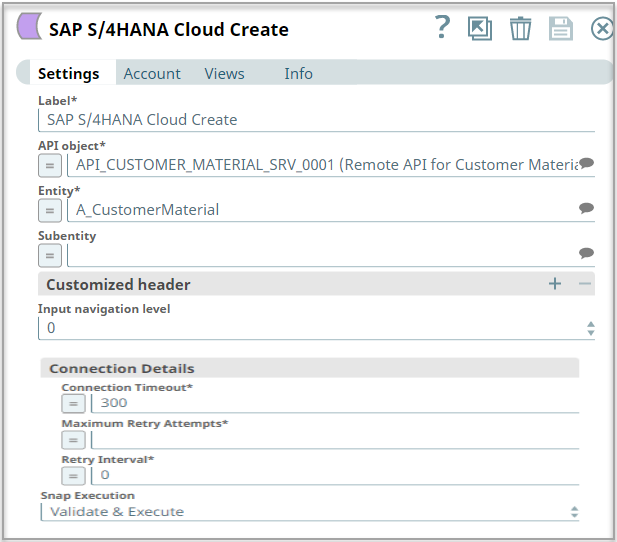Toggle expression for Maximum Retry Attempts

click(73, 440)
